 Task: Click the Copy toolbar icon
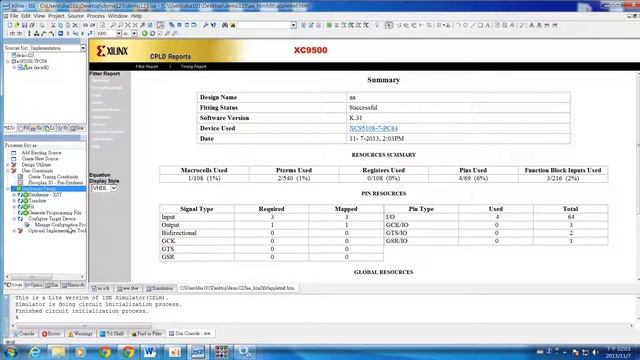click(x=60, y=25)
